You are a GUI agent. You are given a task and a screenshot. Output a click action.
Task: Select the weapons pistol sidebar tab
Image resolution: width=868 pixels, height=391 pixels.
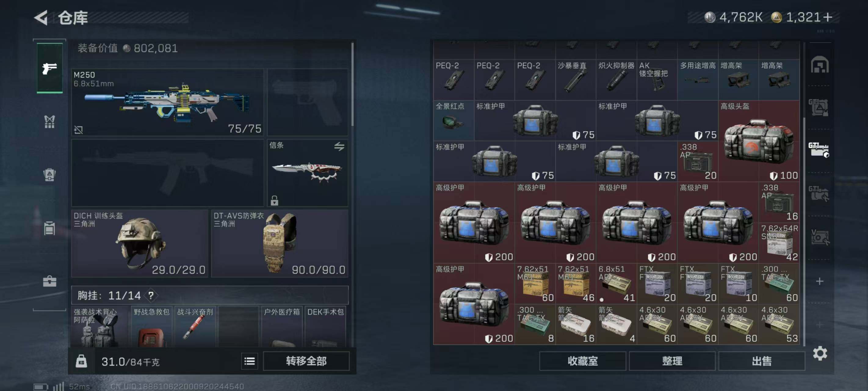[49, 68]
